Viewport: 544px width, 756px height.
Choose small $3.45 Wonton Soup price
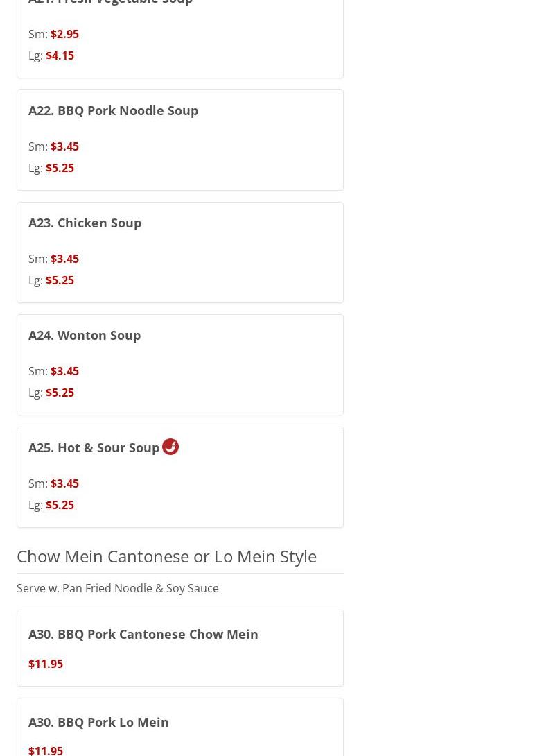64,371
